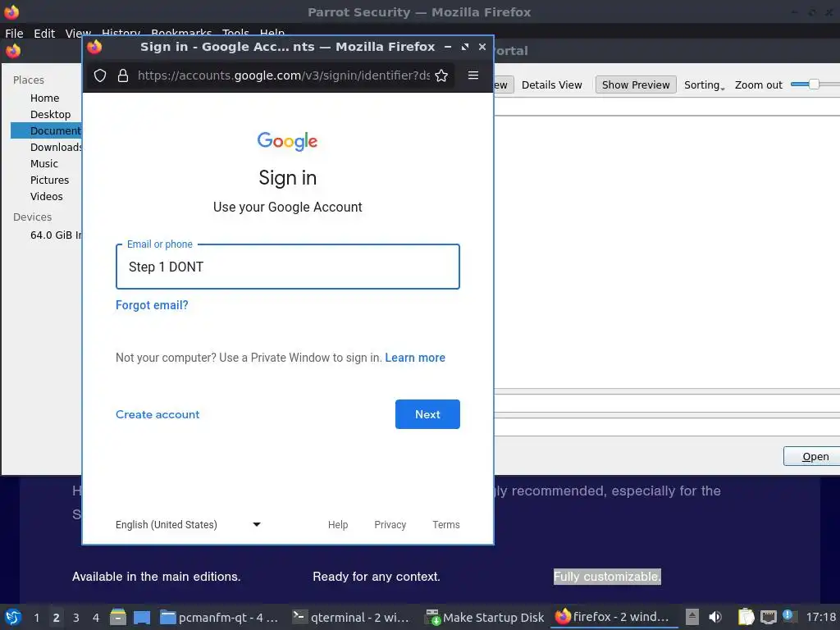This screenshot has height=630, width=840.
Task: Open the Help link in sign-in footer
Action: coord(338,524)
